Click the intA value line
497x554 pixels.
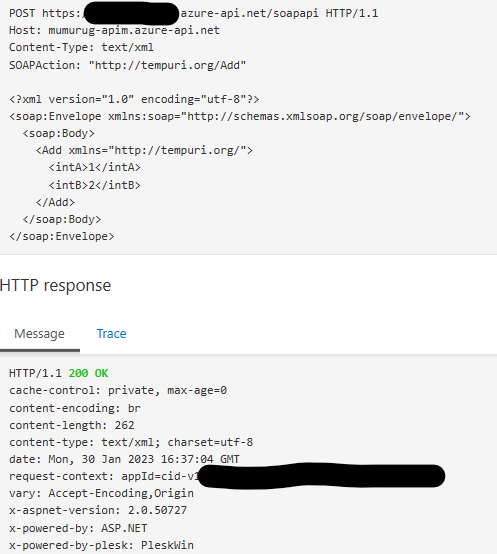(95, 167)
